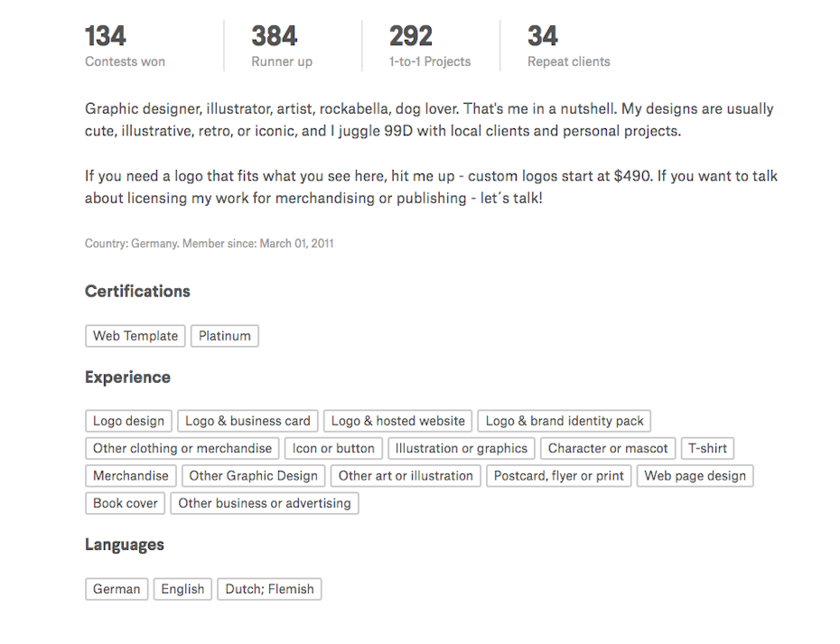Viewport: 840px width, 644px height.
Task: Select the Logo & hosted website tag
Action: point(397,421)
